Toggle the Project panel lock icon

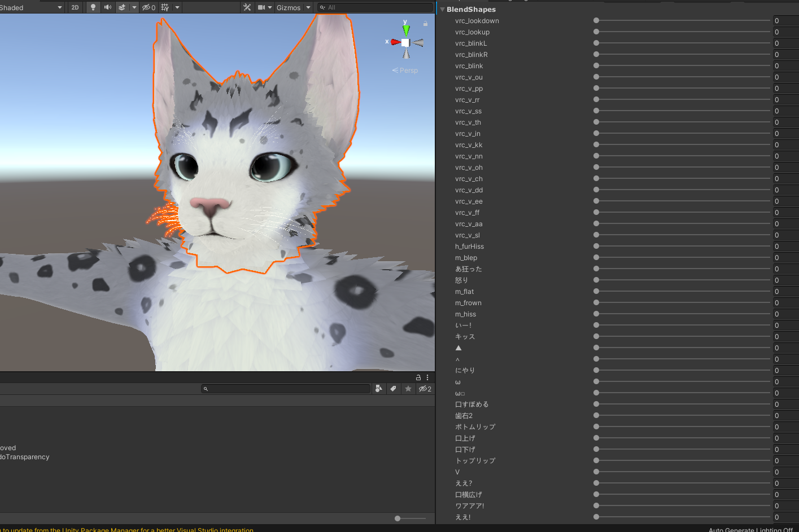pos(418,377)
